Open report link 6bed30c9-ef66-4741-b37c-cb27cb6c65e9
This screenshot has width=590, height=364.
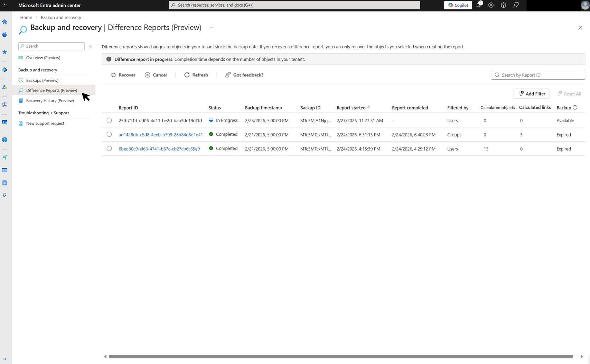click(x=159, y=149)
